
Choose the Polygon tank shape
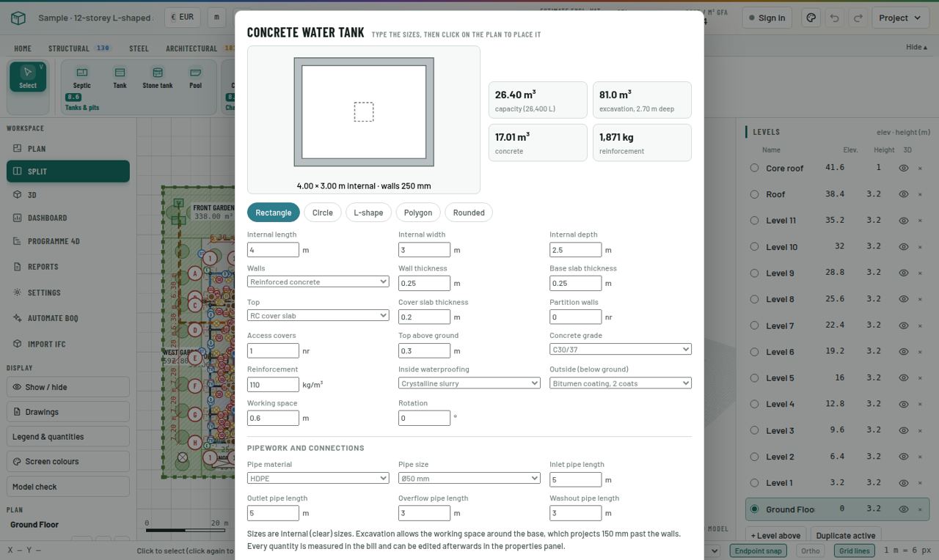pos(418,213)
